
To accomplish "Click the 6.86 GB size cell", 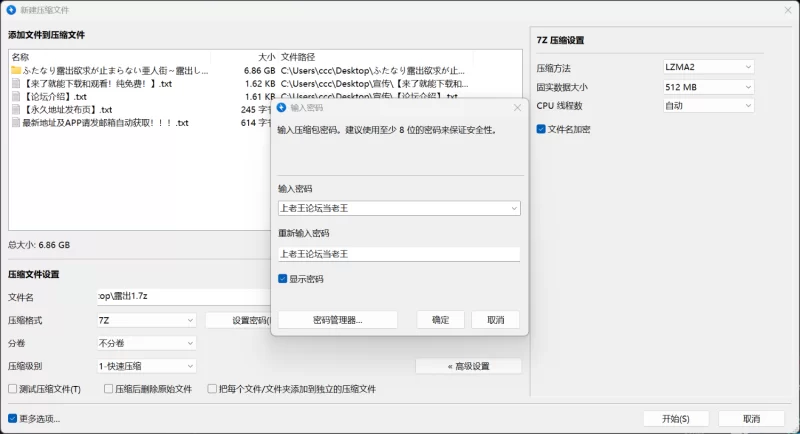I will click(x=259, y=70).
